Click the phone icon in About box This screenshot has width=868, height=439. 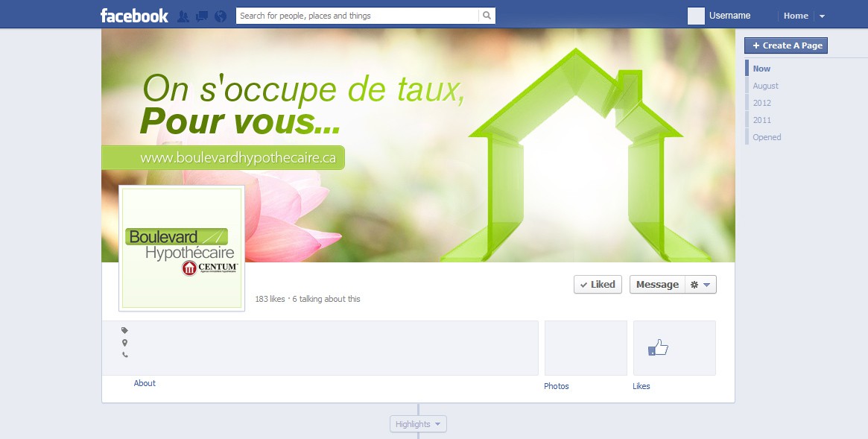pos(125,355)
